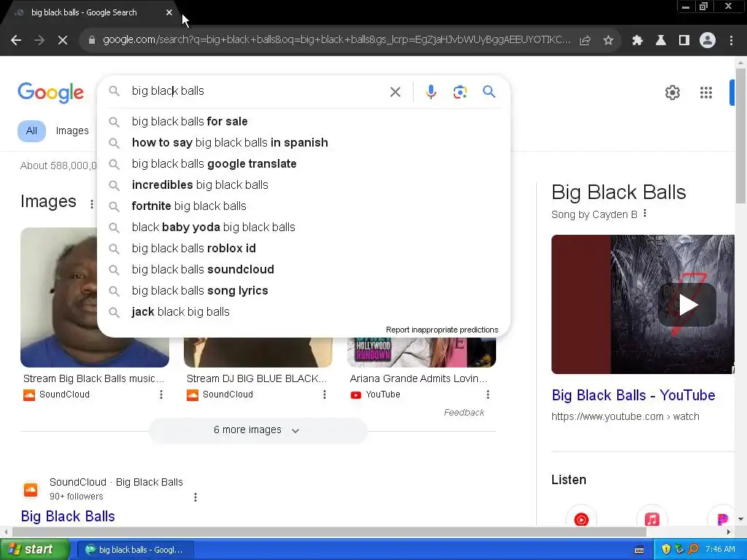Open the Big Black Balls SoundCloud result title
The image size is (747, 560).
tap(68, 516)
